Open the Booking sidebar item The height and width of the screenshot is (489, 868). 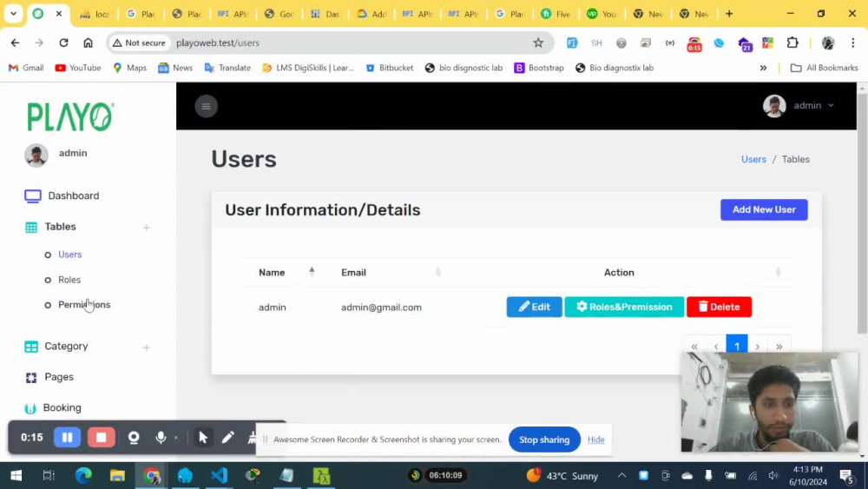coord(53,408)
